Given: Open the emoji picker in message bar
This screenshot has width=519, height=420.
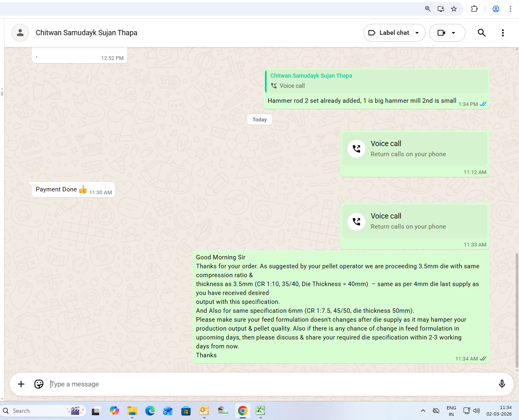Looking at the screenshot, I should pos(39,384).
